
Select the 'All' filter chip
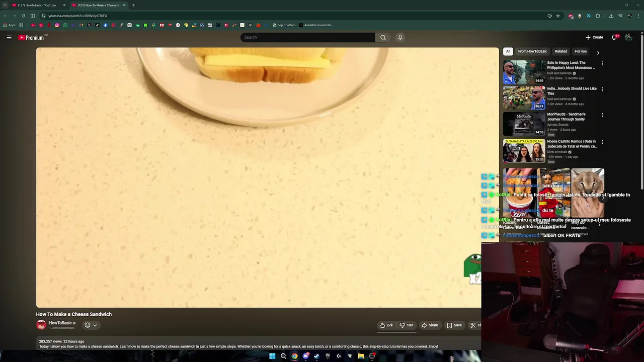(508, 51)
